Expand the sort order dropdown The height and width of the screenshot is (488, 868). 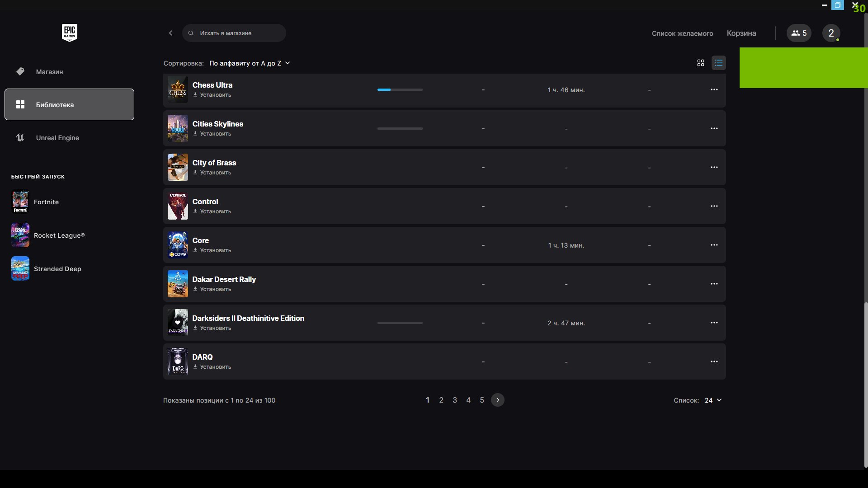249,63
